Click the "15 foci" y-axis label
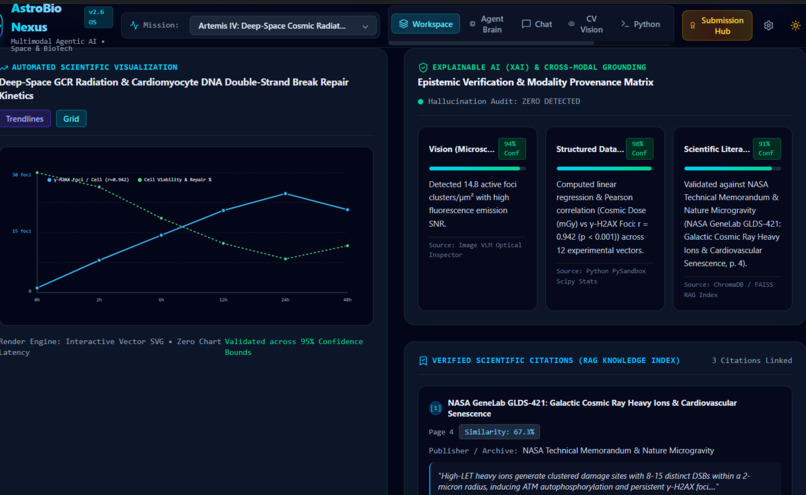806x495 pixels. (22, 231)
